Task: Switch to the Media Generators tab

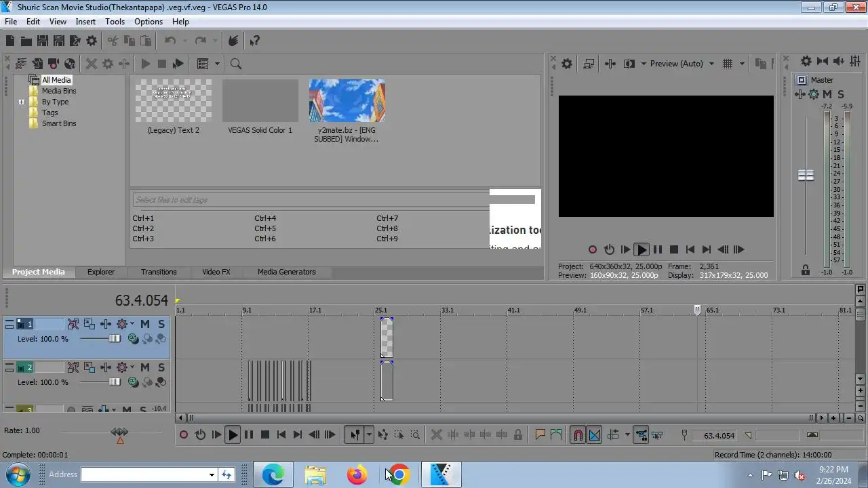Action: (286, 272)
